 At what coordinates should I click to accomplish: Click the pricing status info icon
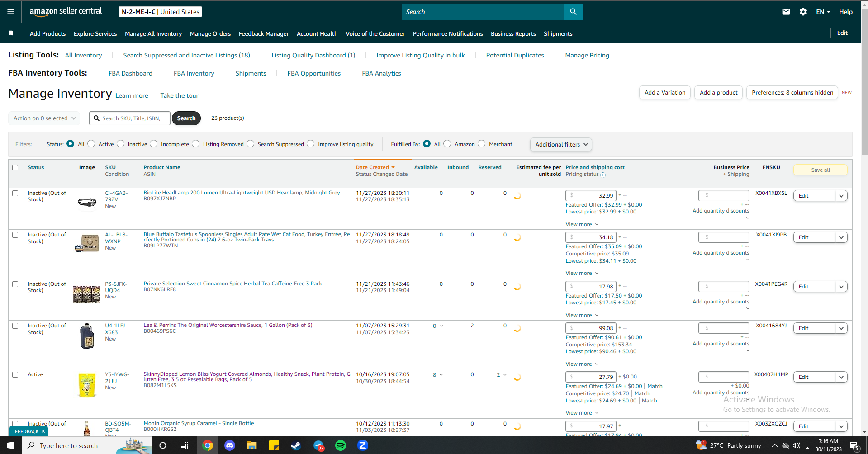[603, 175]
